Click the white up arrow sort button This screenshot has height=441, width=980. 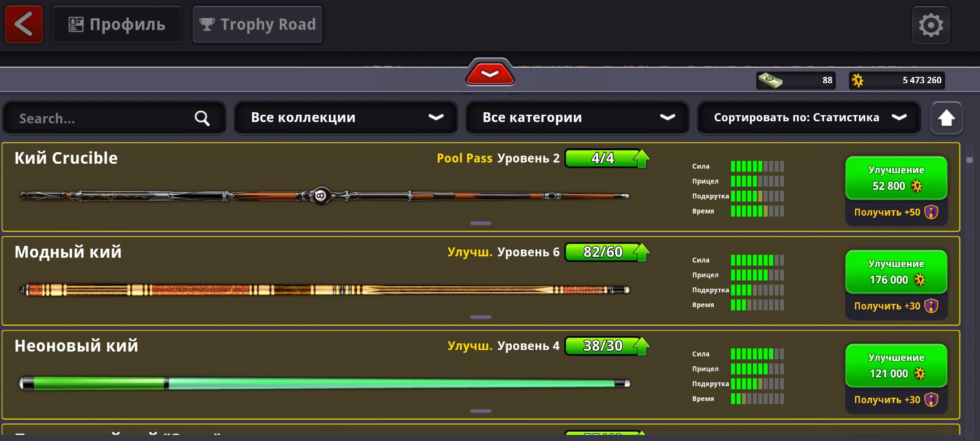(946, 118)
